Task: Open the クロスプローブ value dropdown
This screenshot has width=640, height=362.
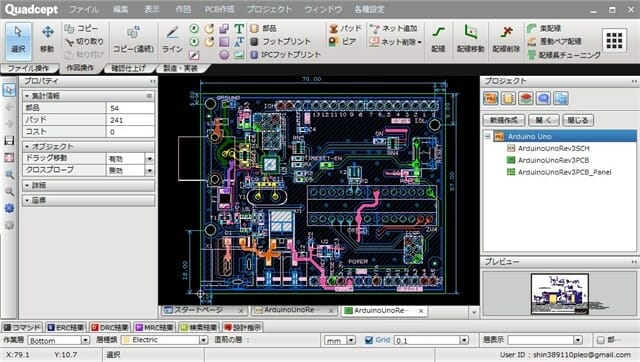Action: pos(149,170)
